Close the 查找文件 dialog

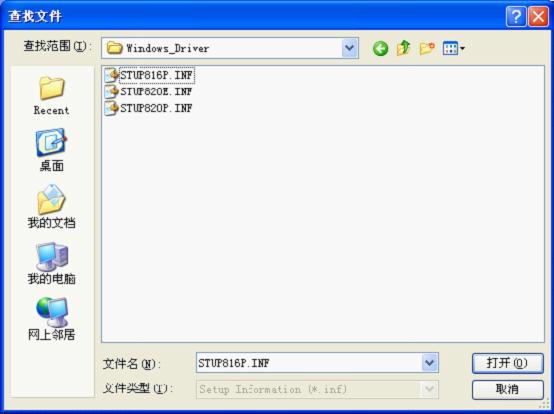point(538,16)
